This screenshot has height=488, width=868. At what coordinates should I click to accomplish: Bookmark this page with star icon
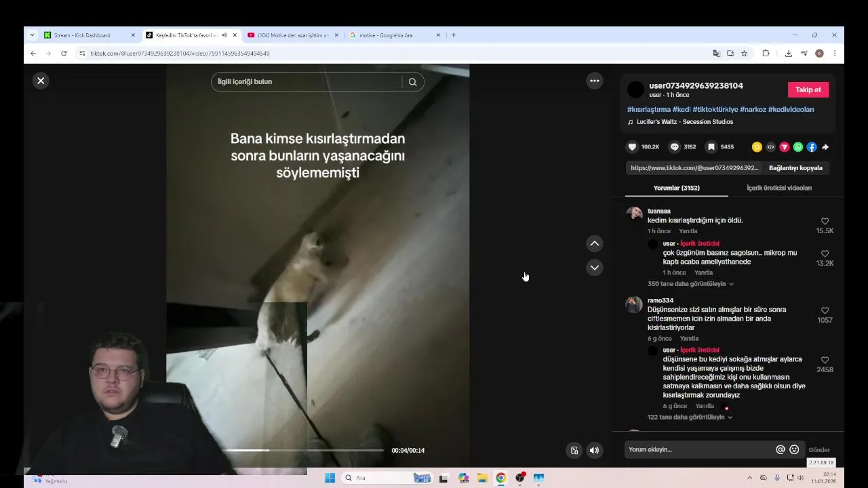click(744, 54)
